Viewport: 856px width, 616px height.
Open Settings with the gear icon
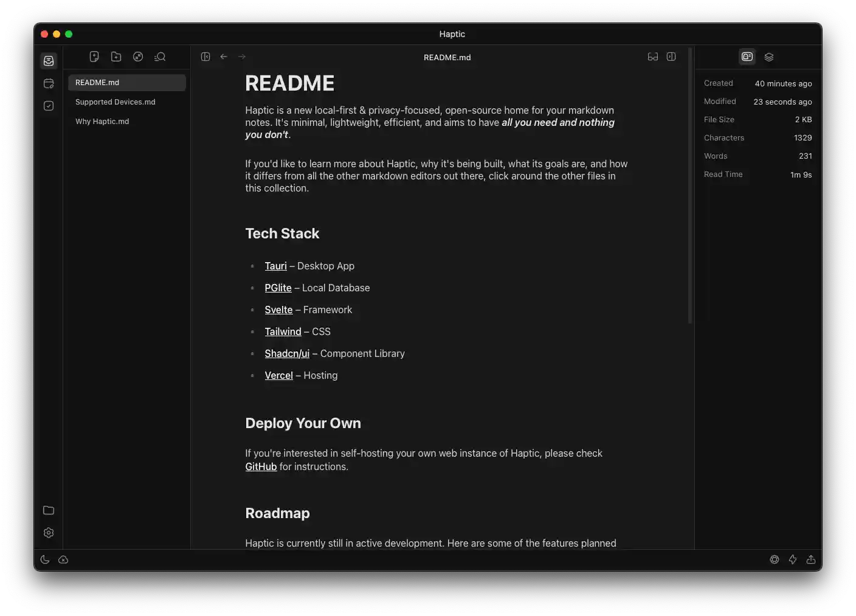click(x=49, y=533)
